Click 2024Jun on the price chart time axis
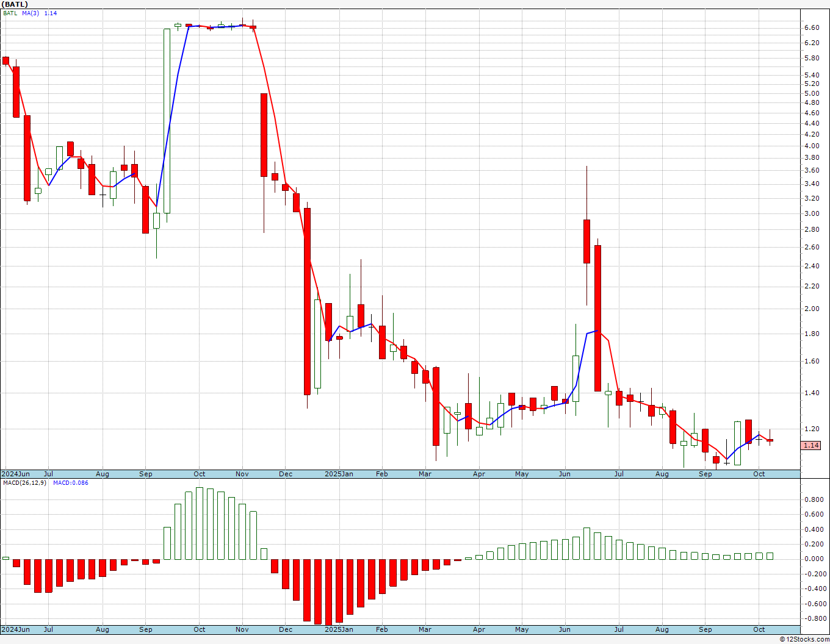Screen dimensions: 830x644 click(15, 474)
